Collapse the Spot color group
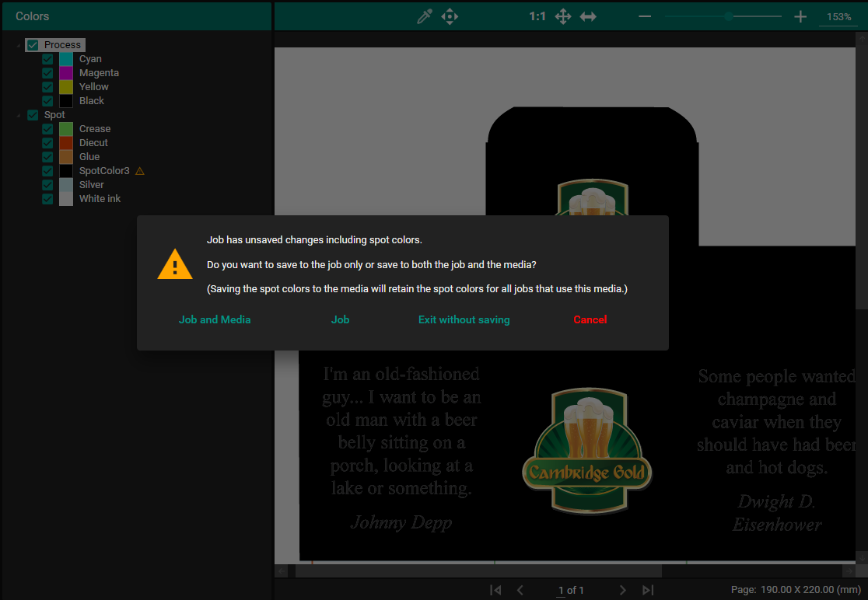This screenshot has height=600, width=868. tap(19, 115)
